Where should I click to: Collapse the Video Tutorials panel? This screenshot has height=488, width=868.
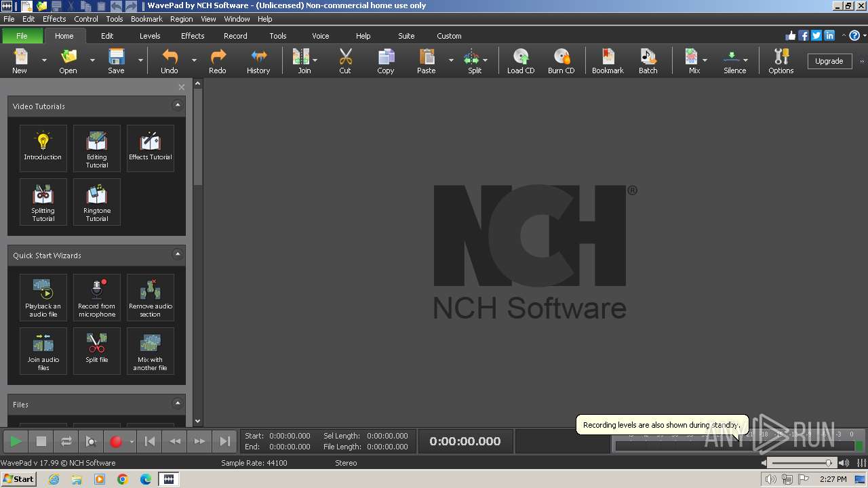[x=178, y=105]
